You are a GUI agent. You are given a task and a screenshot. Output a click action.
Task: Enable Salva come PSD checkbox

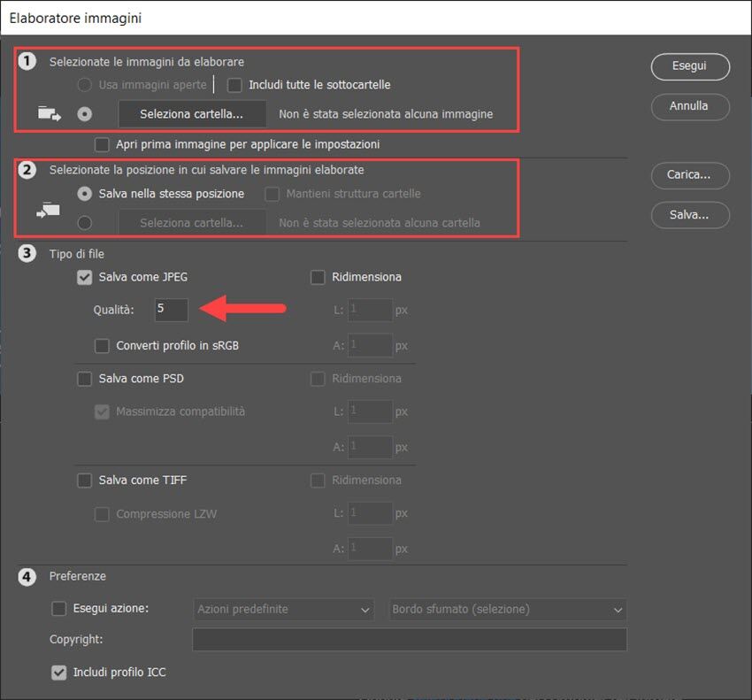click(85, 379)
